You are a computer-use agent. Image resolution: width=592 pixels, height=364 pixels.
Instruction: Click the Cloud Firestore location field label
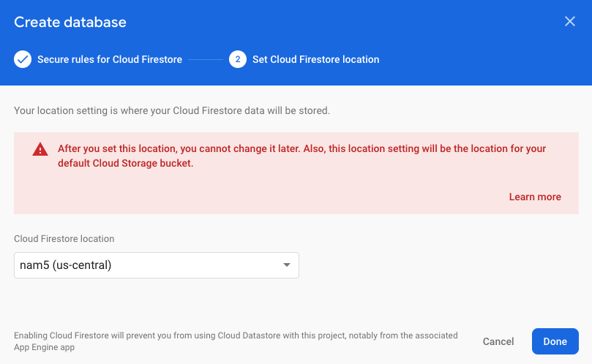pyautogui.click(x=64, y=239)
